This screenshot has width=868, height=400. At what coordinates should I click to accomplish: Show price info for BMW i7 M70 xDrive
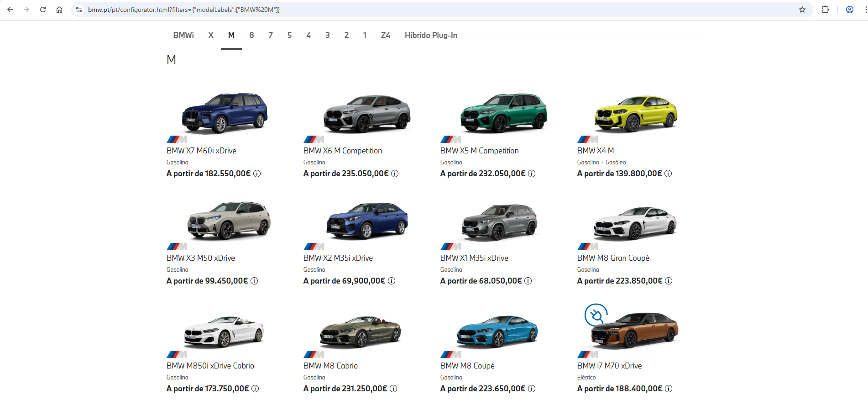tap(669, 389)
